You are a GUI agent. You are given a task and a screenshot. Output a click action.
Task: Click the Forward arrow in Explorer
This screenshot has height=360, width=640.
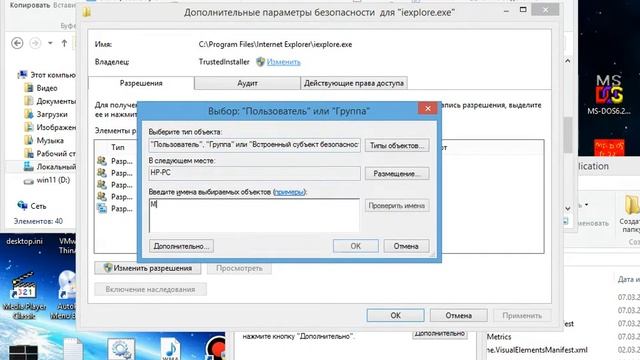pos(36,43)
